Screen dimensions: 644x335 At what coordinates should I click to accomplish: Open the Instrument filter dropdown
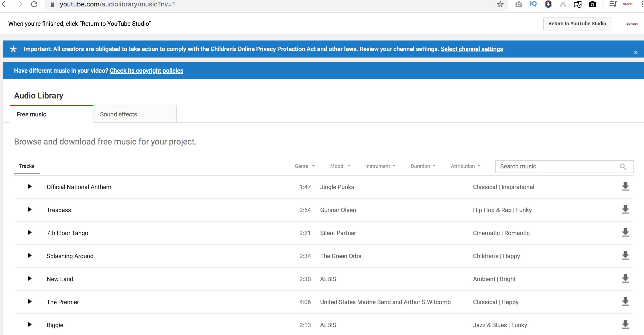pyautogui.click(x=380, y=166)
